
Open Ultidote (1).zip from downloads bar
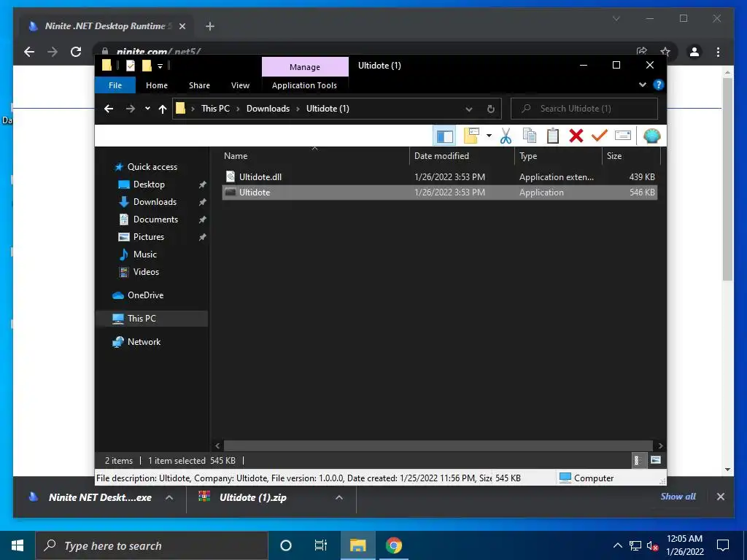tap(252, 497)
